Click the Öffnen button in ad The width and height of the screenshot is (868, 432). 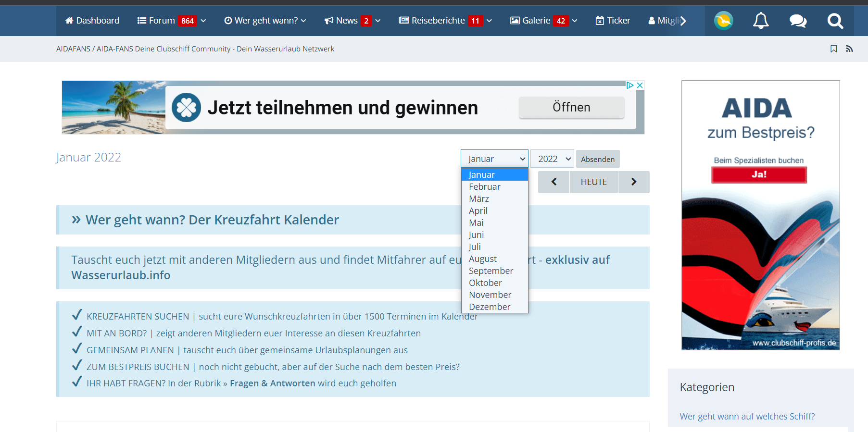571,108
